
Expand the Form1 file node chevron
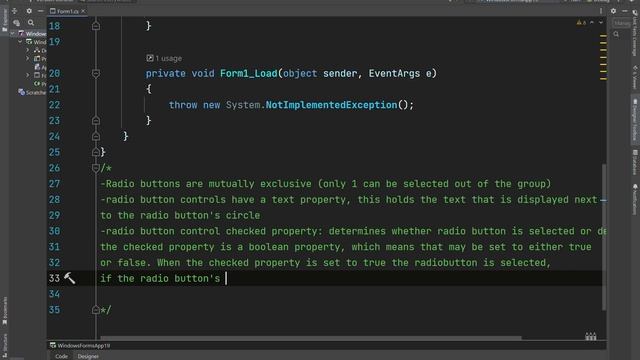(28, 75)
